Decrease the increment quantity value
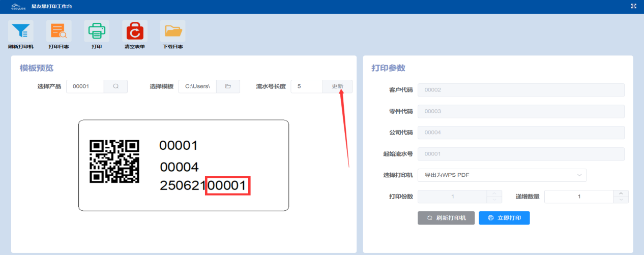 pyautogui.click(x=621, y=200)
